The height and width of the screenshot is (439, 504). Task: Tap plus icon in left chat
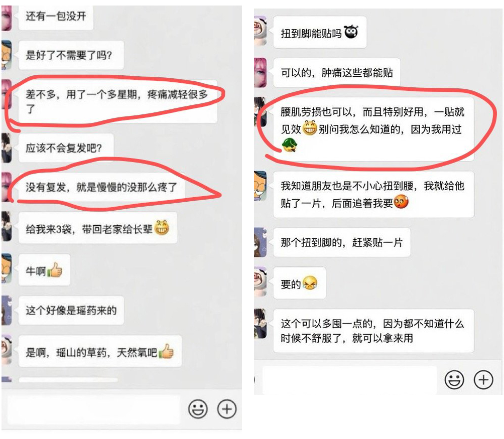click(x=227, y=409)
